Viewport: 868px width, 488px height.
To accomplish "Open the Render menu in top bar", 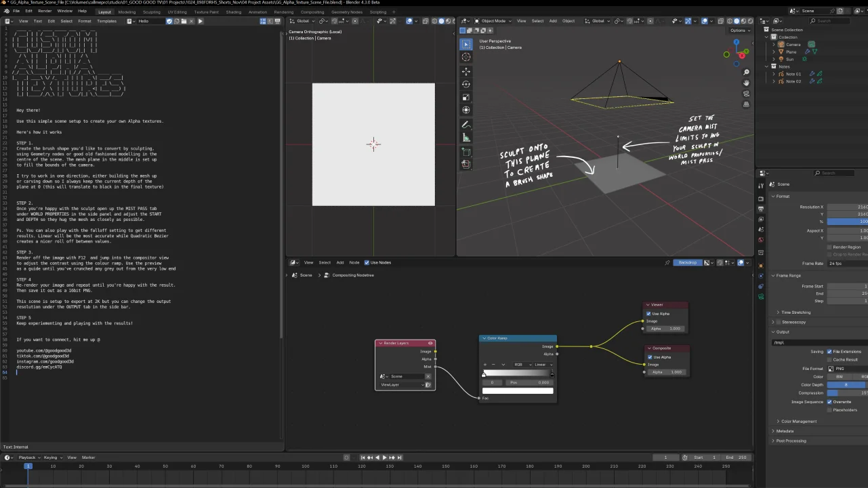I will tap(45, 12).
